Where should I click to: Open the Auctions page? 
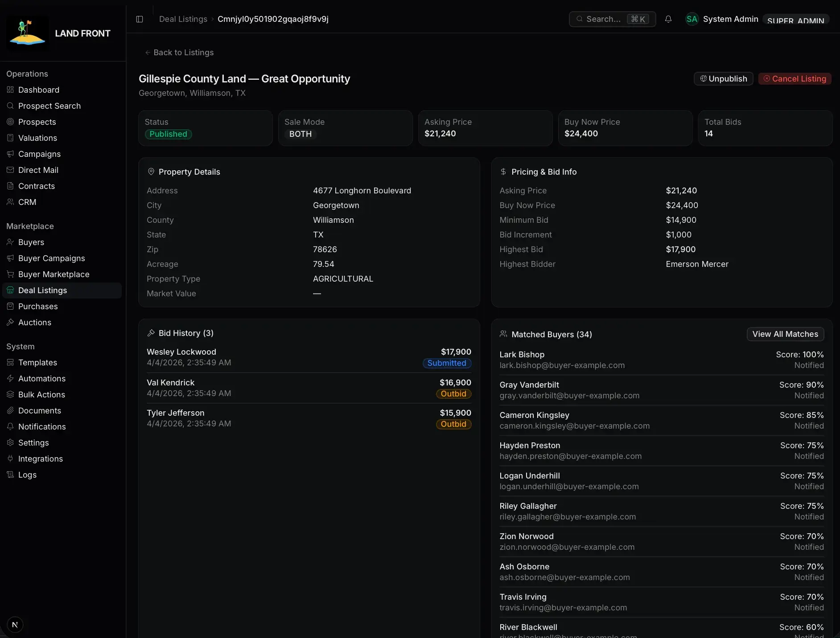click(x=62, y=322)
